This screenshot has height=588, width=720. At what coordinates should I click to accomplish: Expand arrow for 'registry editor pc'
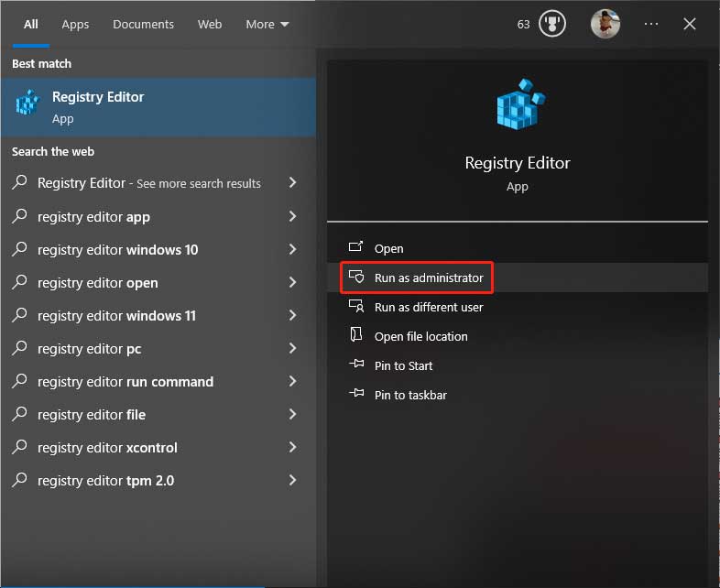pos(292,348)
